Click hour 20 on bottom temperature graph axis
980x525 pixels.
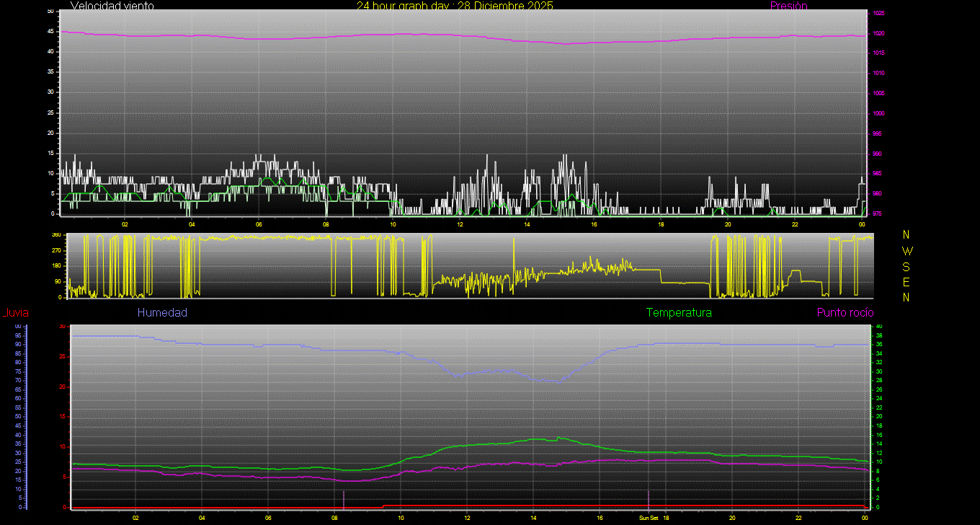731,518
